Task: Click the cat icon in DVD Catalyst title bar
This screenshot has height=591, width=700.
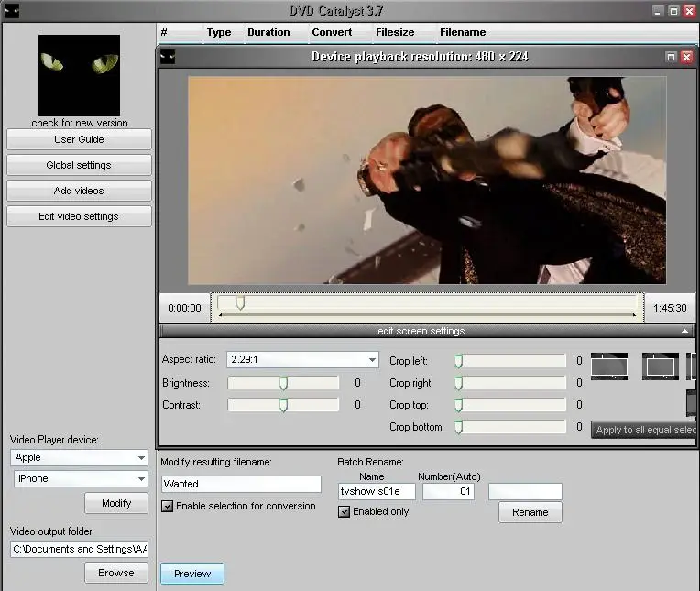Action: [x=12, y=11]
